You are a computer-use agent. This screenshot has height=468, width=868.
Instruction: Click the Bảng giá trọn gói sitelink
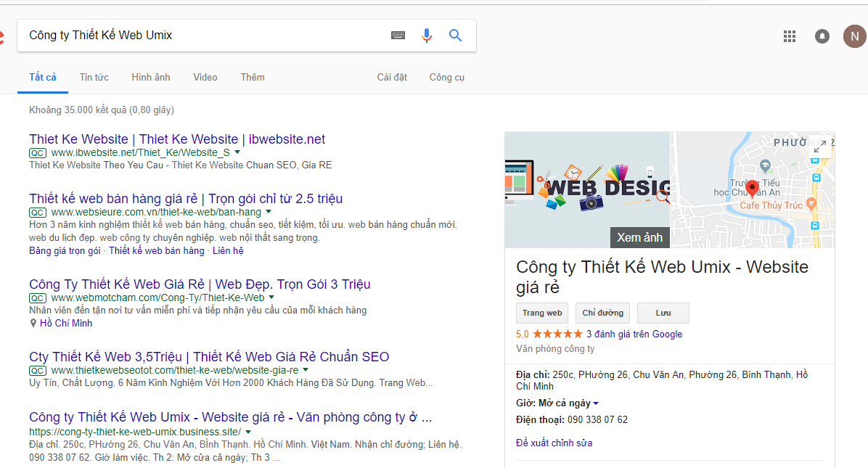click(65, 251)
